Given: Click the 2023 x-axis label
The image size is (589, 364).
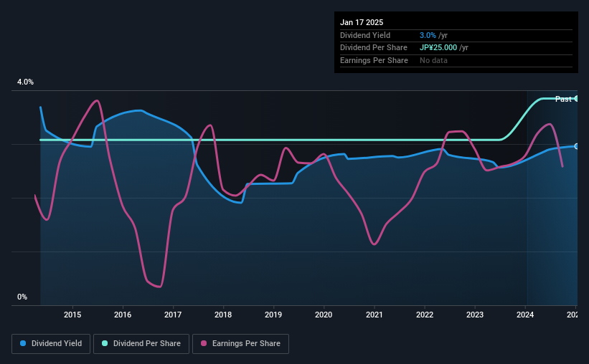Looking at the screenshot, I should tap(475, 315).
